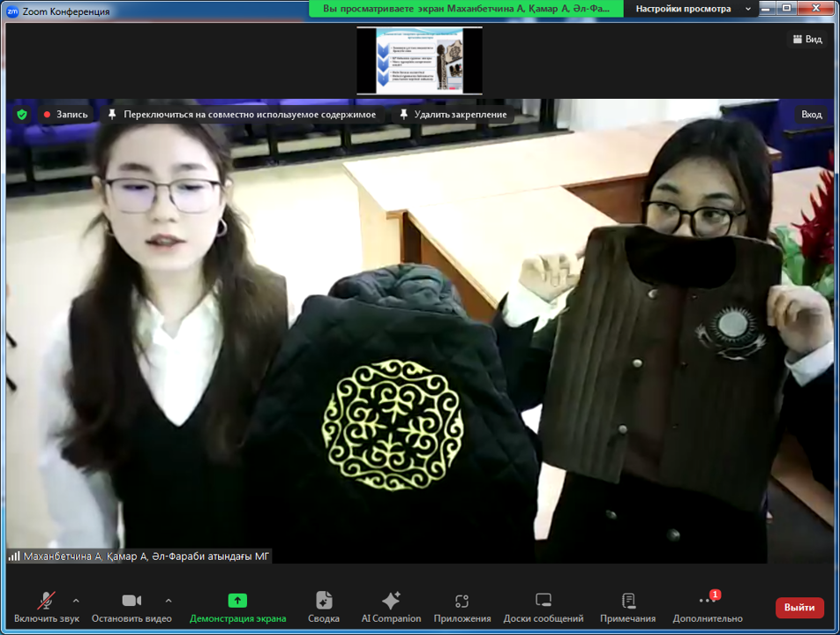
Task: Click the Сводка summary icon
Action: point(324,601)
